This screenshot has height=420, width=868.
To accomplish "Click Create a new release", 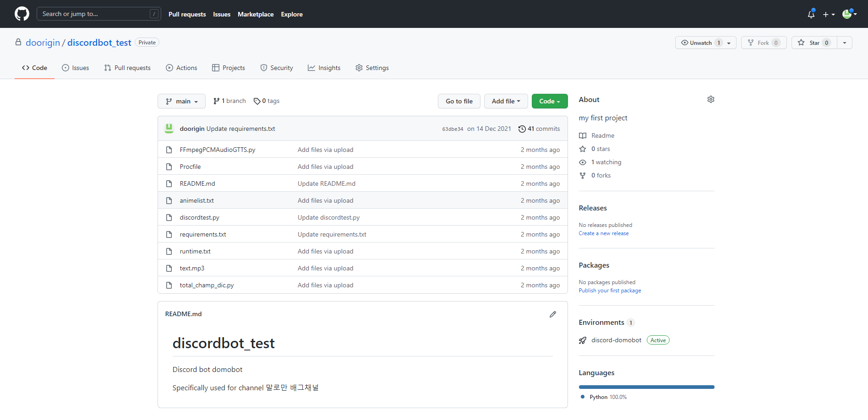I will pyautogui.click(x=604, y=233).
